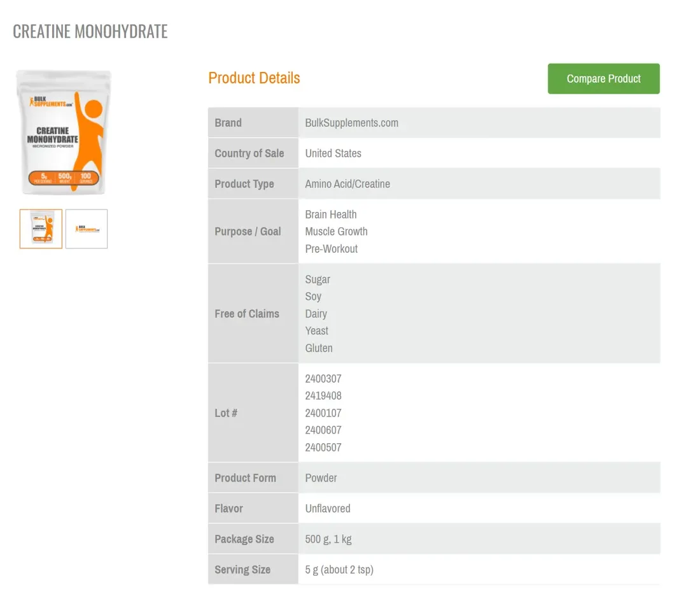This screenshot has height=610, width=700.
Task: Click the Unflavored flavor value
Action: click(x=328, y=509)
